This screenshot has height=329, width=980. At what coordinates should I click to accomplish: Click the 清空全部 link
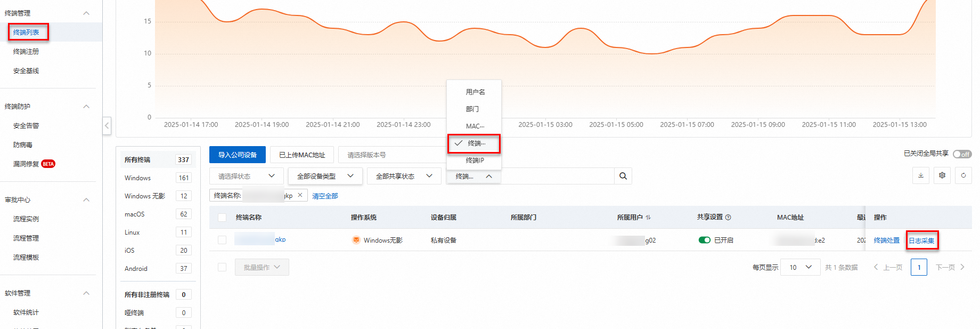[x=325, y=196]
